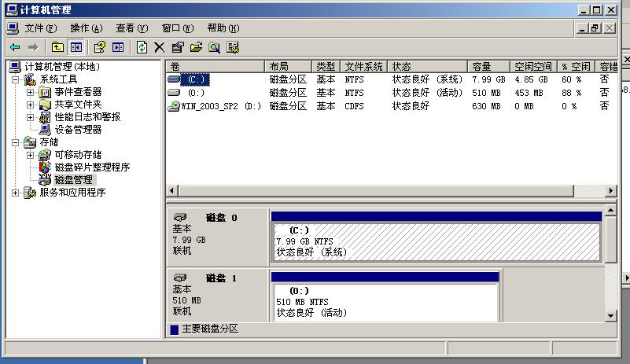Click the 88 % free cell
The image size is (630, 364).
571,93
